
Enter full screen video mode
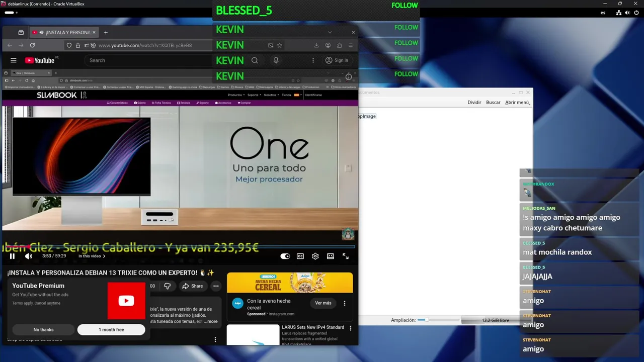point(346,256)
